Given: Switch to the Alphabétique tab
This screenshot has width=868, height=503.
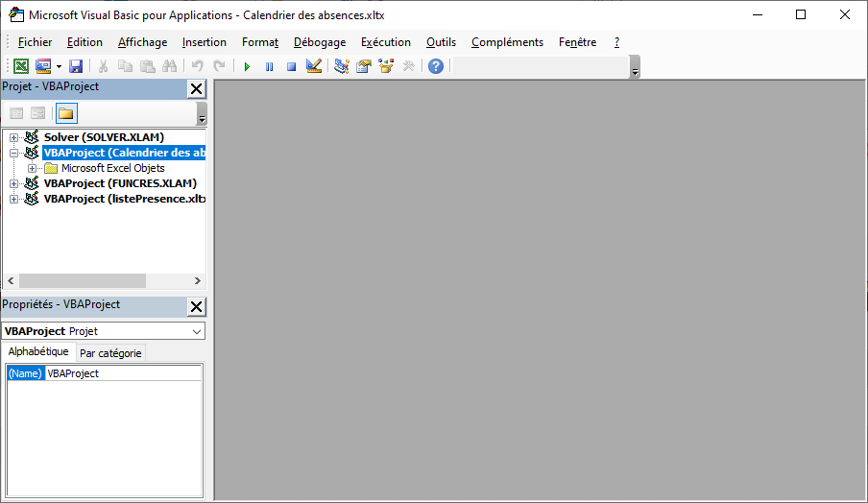Looking at the screenshot, I should click(x=38, y=352).
